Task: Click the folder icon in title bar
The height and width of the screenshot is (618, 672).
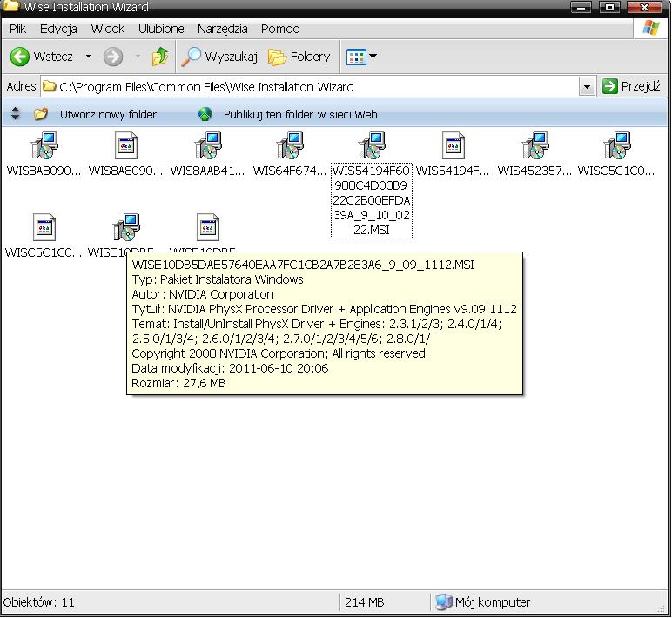Action: point(10,6)
